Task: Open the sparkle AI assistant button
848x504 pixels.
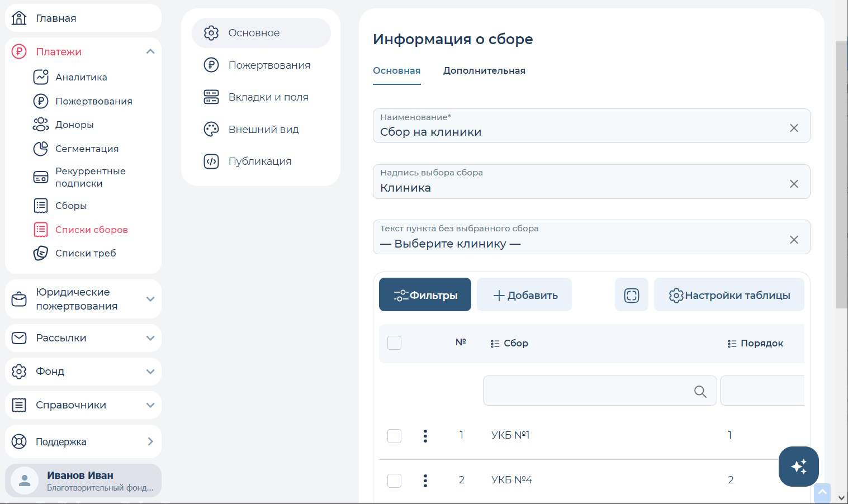Action: click(x=799, y=467)
